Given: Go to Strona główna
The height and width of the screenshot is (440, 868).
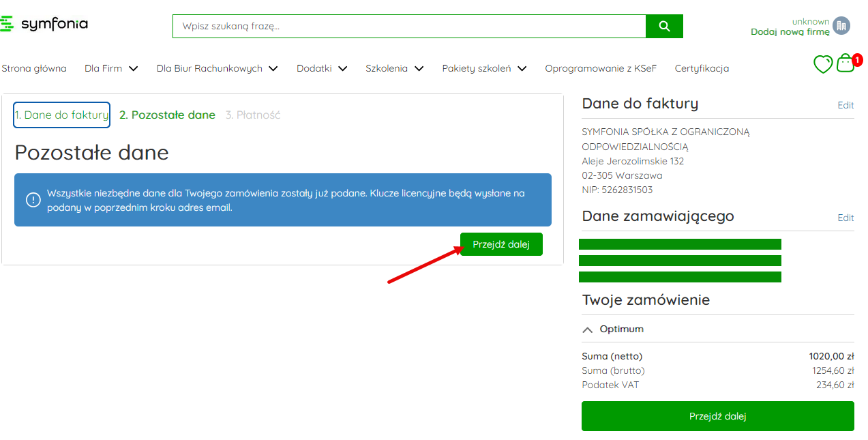Looking at the screenshot, I should [34, 68].
